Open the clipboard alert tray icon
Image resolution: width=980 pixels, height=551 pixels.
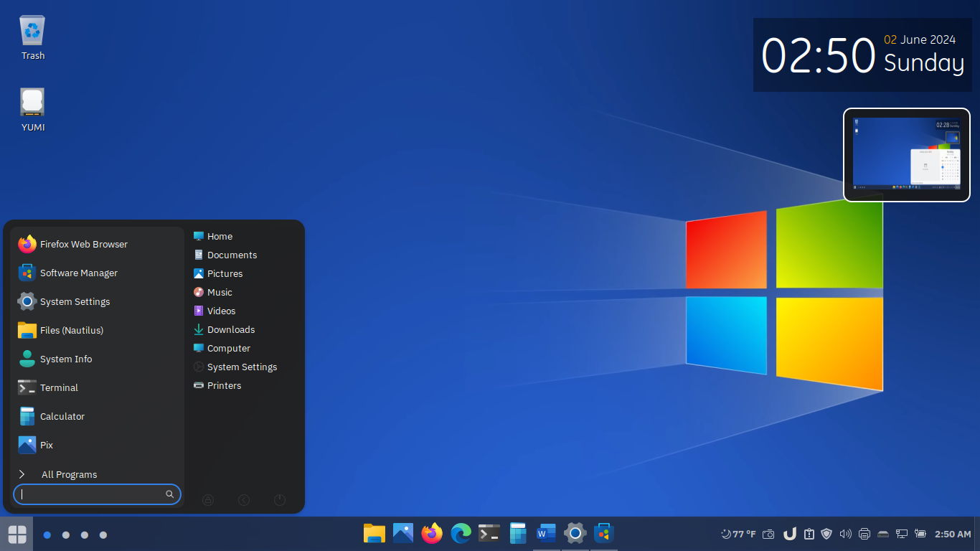809,534
